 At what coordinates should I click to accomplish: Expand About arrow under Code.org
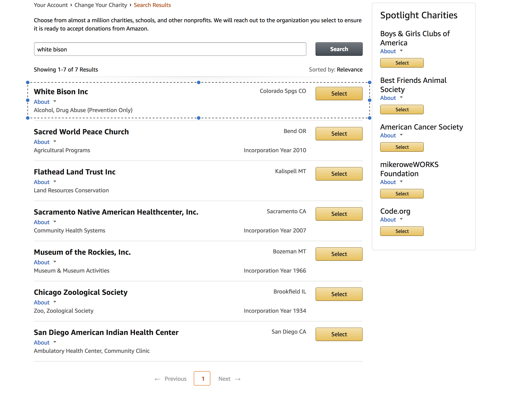point(401,219)
